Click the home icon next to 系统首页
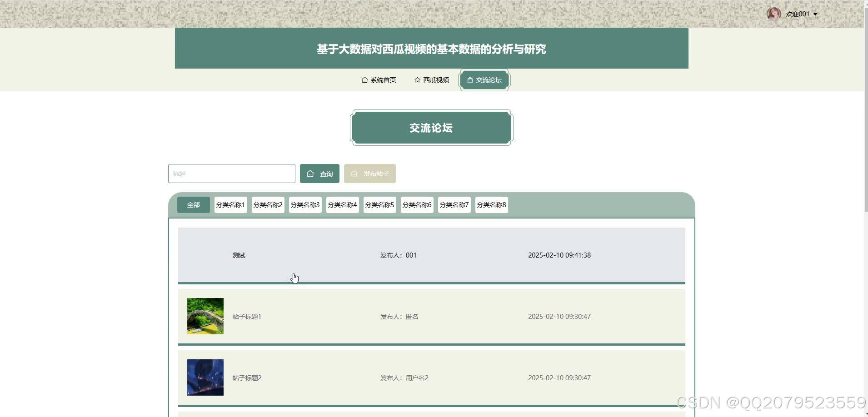Viewport: 868px width, 417px height. (365, 79)
